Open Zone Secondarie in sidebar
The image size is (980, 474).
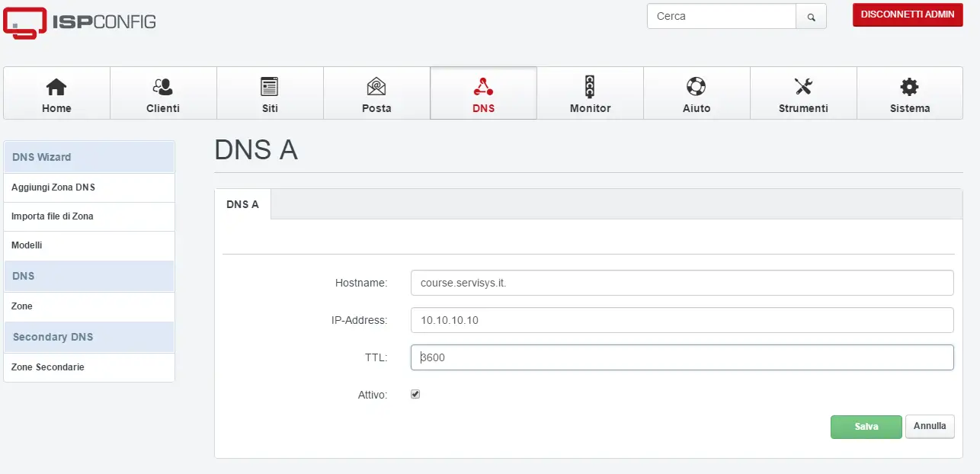point(89,367)
